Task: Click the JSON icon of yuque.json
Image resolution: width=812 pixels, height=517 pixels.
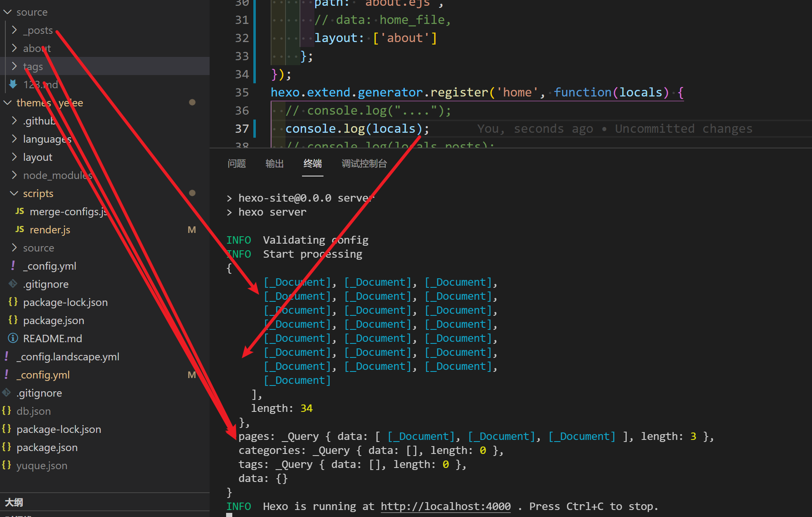Action: pos(7,465)
